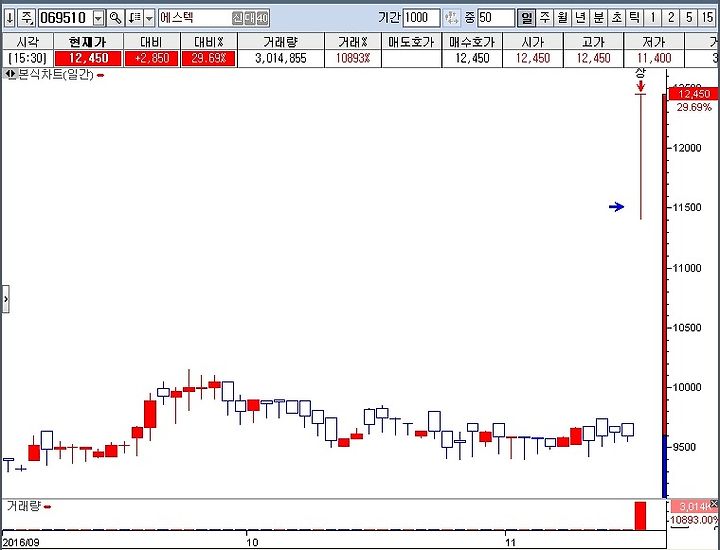Click the volume value 3,014,855
720x550 pixels.
coord(281,58)
